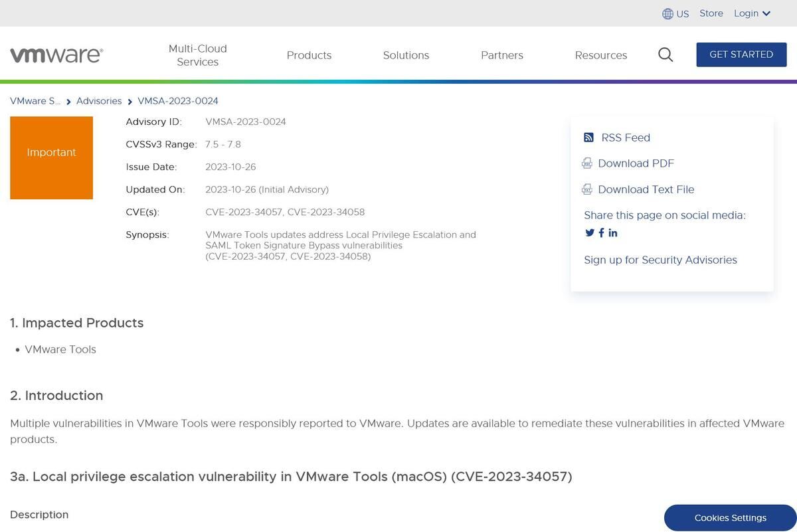Click the breadcrumb chevron after Advisories

coord(130,102)
